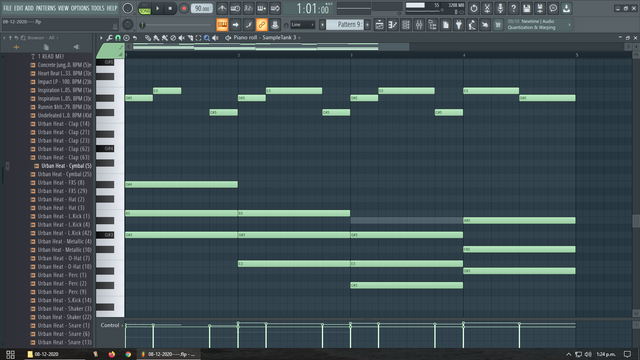Click the Record button
The height and width of the screenshot is (360, 640).
pyautogui.click(x=184, y=8)
